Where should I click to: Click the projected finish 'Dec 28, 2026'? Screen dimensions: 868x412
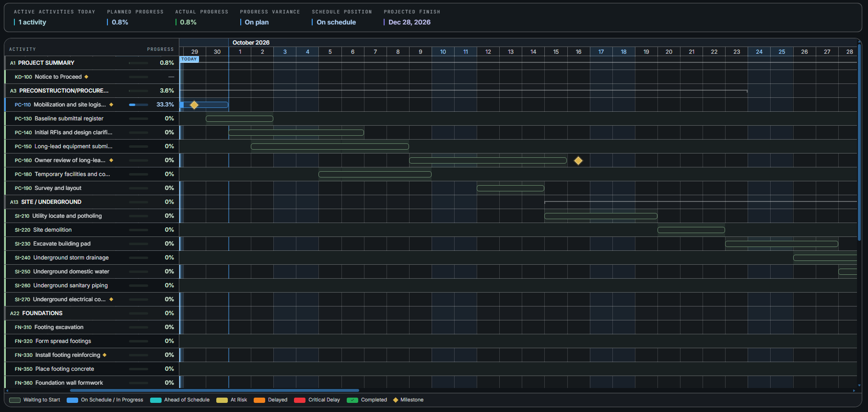410,22
